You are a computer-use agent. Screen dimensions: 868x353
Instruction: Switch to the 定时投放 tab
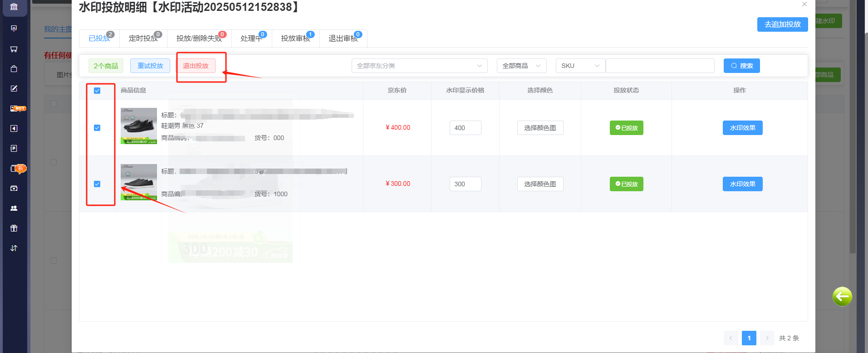[x=143, y=39]
